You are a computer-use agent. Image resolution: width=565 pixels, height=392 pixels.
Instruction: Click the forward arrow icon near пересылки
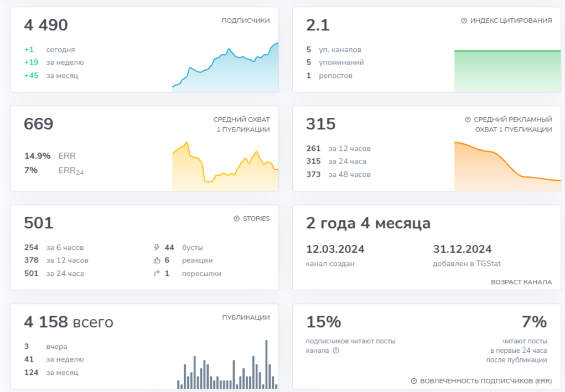tap(157, 274)
